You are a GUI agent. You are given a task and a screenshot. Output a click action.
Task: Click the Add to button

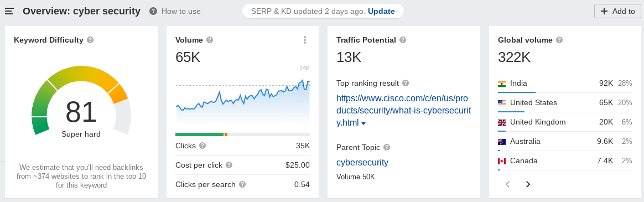617,11
